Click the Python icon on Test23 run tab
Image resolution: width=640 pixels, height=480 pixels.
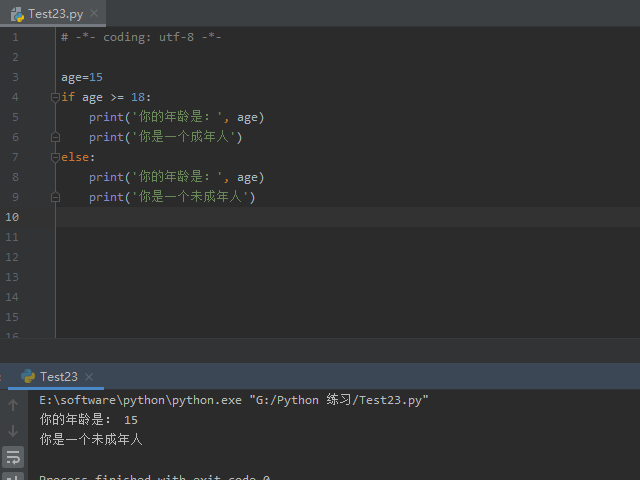tap(28, 376)
